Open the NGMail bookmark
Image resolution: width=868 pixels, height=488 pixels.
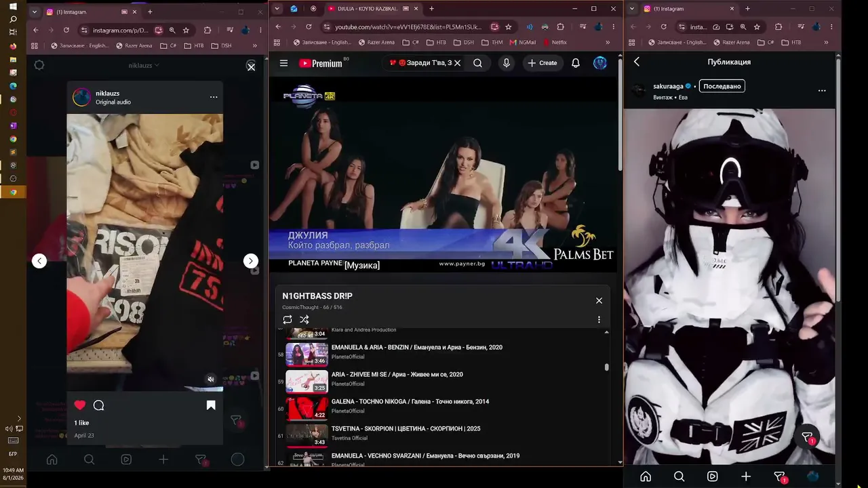(x=522, y=42)
